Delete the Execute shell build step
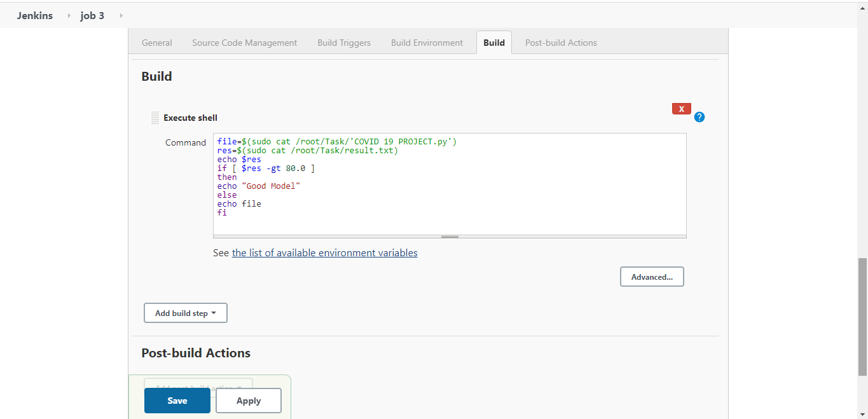 point(681,108)
